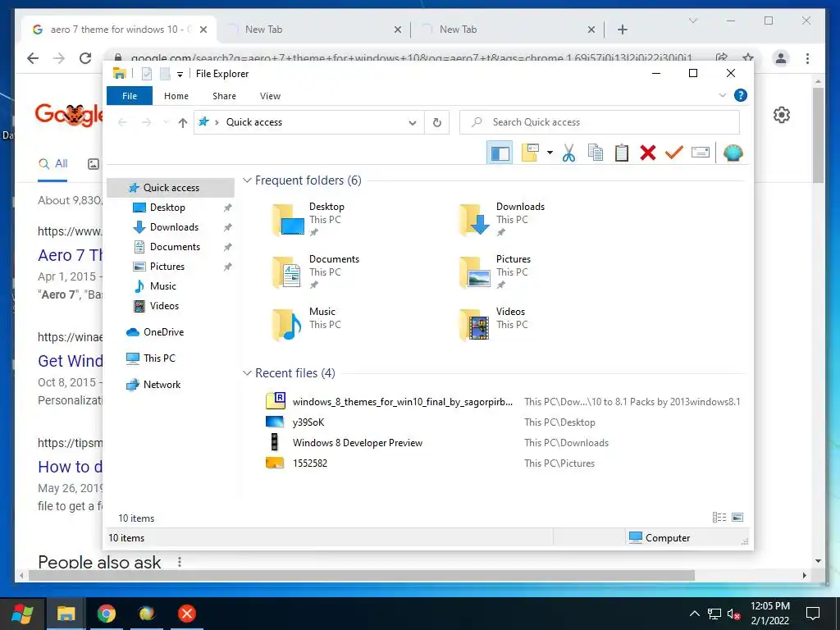Close the aero 7 theme Chrome tab
The height and width of the screenshot is (630, 840).
point(203,30)
